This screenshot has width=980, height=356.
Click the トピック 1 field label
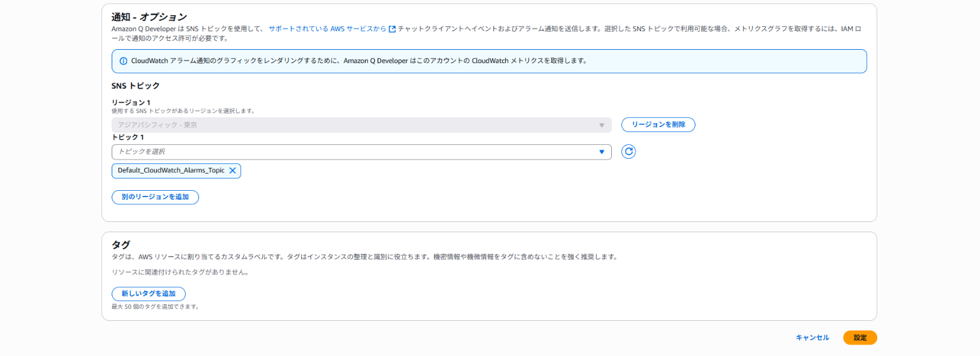tap(128, 137)
